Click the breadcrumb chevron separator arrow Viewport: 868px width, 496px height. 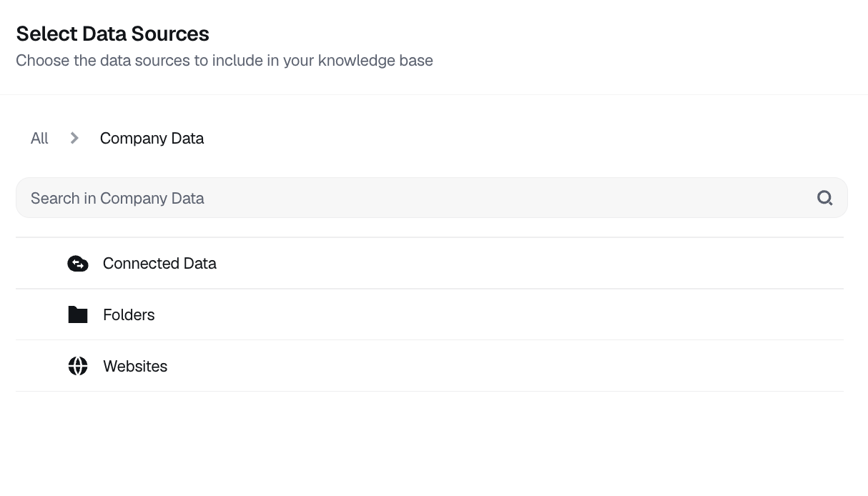tap(74, 138)
